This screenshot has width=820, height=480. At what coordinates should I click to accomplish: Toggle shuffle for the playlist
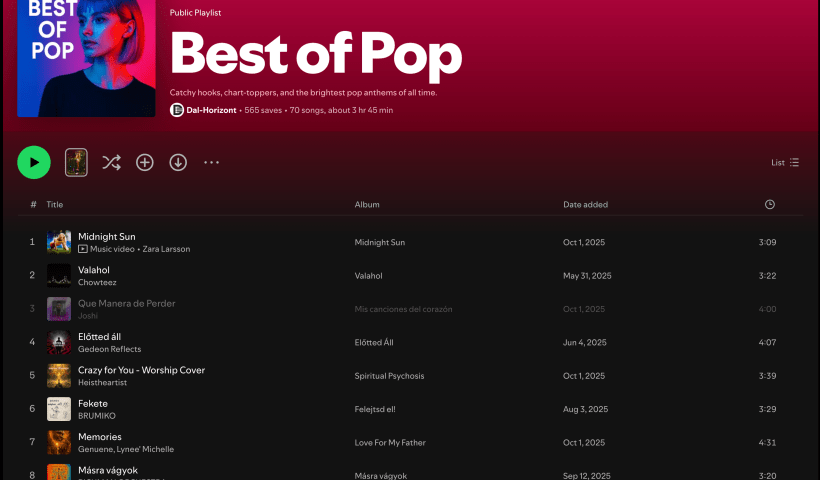pyautogui.click(x=111, y=162)
